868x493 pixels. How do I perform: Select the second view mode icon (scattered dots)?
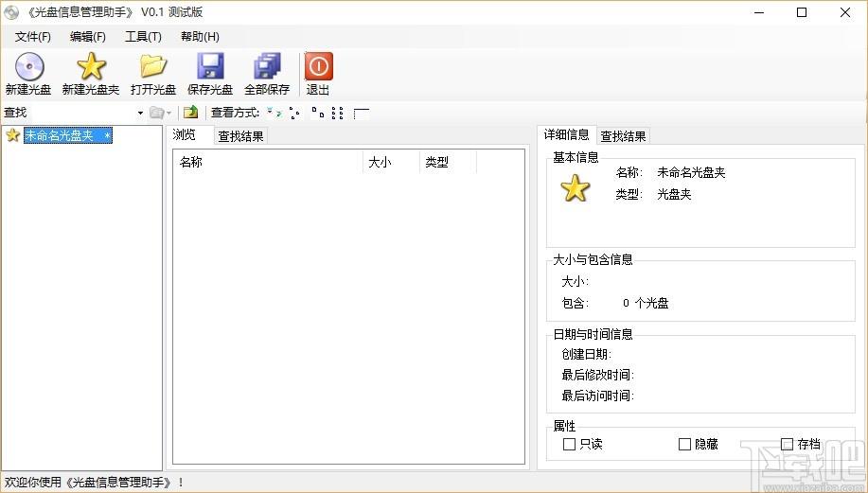[294, 113]
